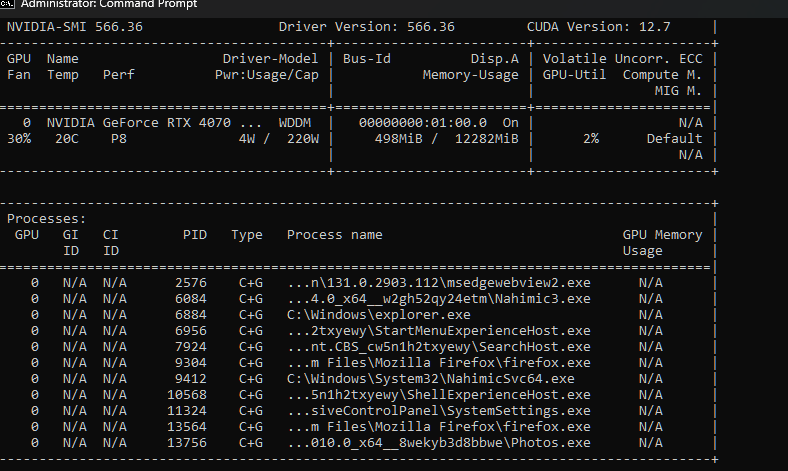Click 'Driver Version: 566.36' text

coord(366,27)
